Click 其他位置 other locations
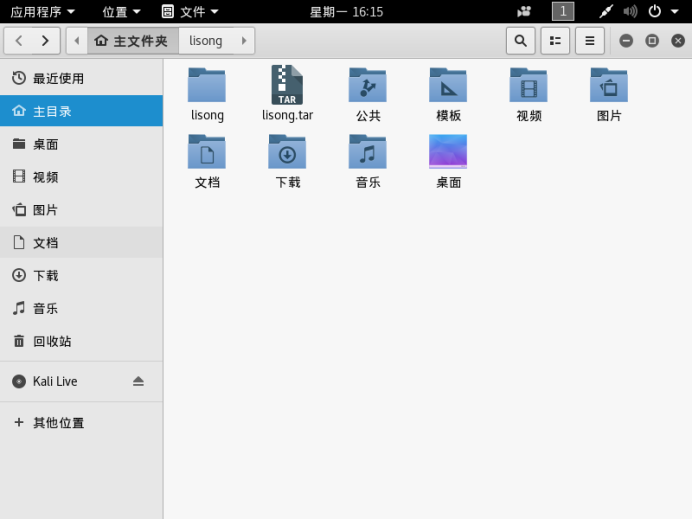Image resolution: width=692 pixels, height=519 pixels. 58,423
